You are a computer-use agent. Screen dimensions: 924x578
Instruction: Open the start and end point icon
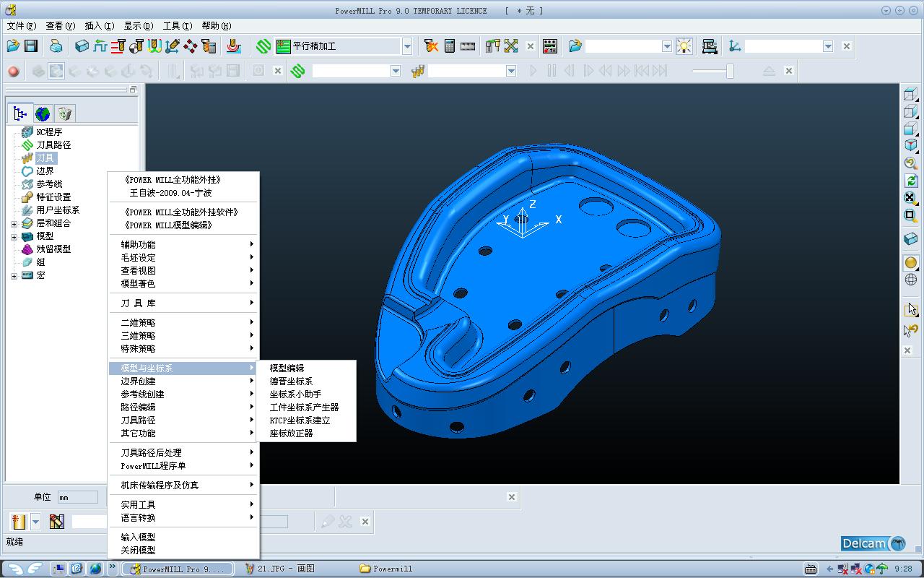point(136,46)
